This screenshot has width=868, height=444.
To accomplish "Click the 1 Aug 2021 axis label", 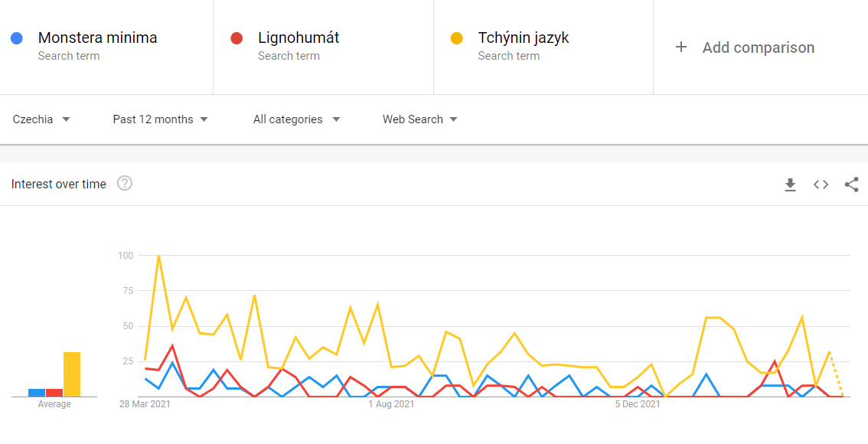I will point(391,404).
